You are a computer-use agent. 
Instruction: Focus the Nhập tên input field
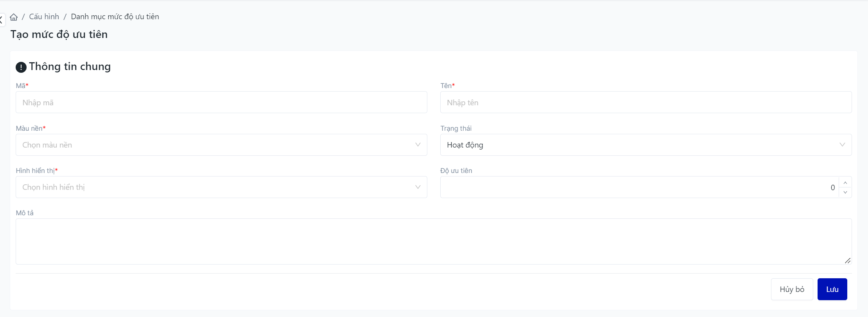point(646,103)
